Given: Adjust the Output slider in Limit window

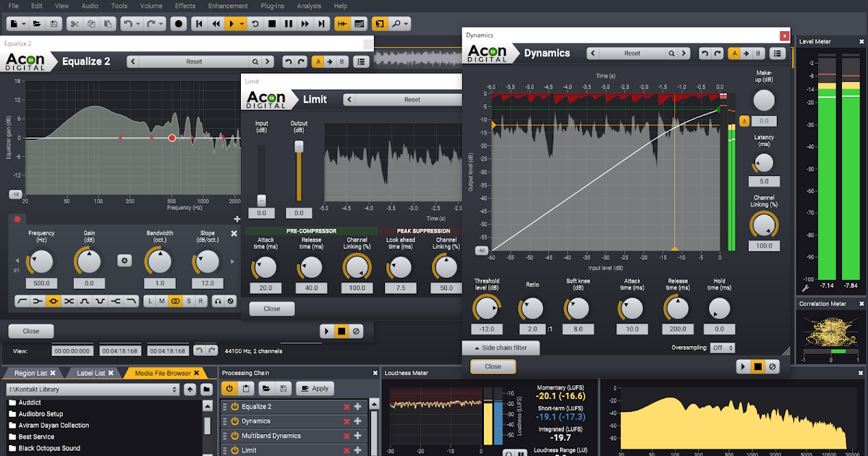Looking at the screenshot, I should (x=298, y=146).
